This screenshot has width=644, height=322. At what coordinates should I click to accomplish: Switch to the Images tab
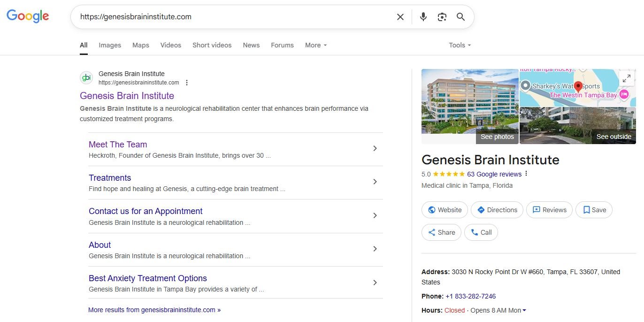[x=110, y=45]
